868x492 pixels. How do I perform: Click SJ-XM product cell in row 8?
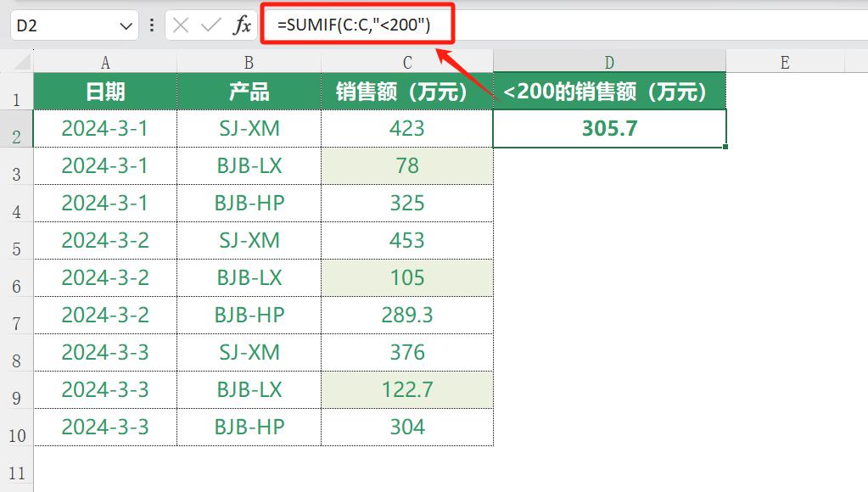pos(249,353)
